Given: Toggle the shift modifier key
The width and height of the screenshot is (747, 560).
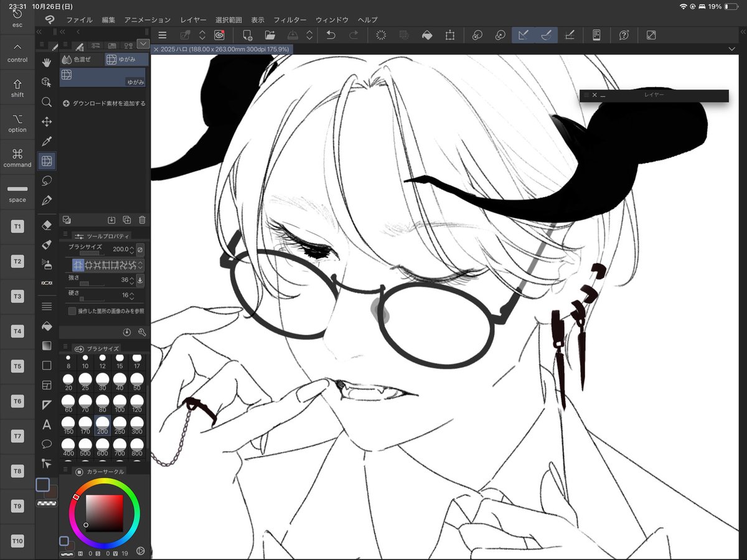Looking at the screenshot, I should point(17,88).
